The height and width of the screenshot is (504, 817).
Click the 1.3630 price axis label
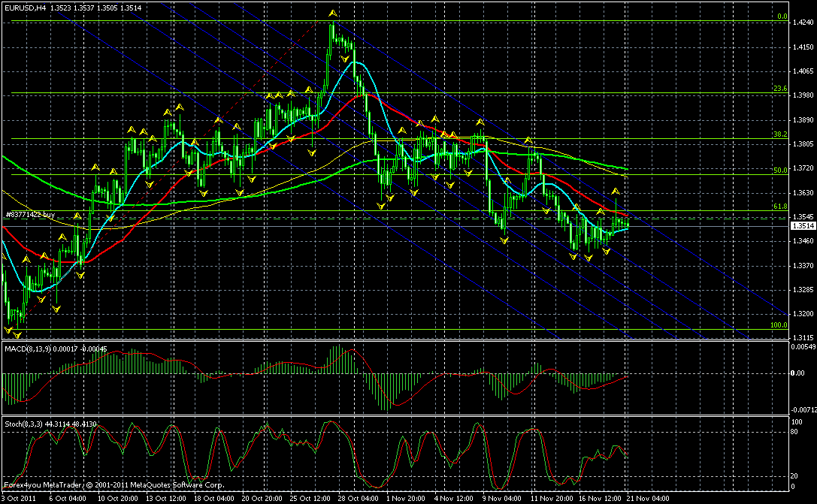tap(803, 192)
